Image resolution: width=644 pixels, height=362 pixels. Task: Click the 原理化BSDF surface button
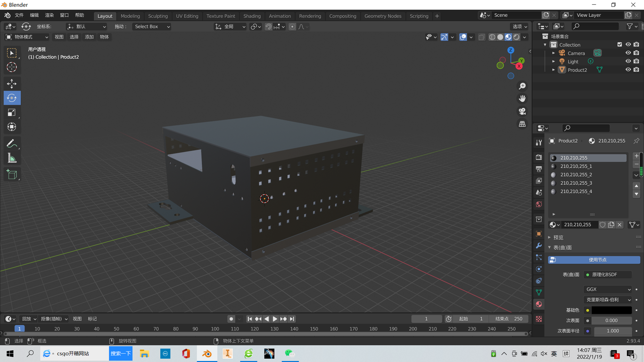click(608, 275)
